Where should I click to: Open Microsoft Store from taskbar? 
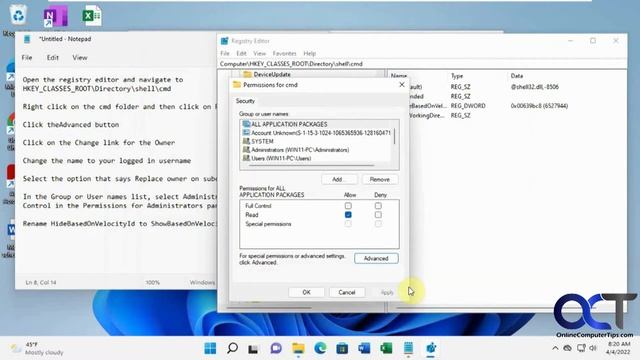342,348
